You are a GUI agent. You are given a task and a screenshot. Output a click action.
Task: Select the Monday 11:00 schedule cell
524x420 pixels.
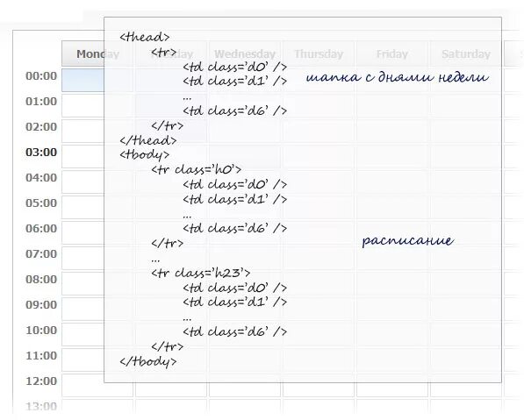[97, 359]
